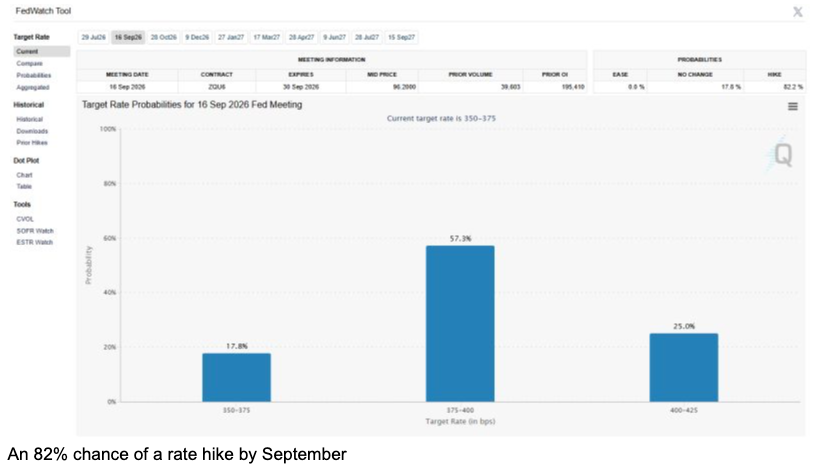Click the EXPIRES column header
Image resolution: width=826 pixels, height=469 pixels.
click(x=301, y=74)
